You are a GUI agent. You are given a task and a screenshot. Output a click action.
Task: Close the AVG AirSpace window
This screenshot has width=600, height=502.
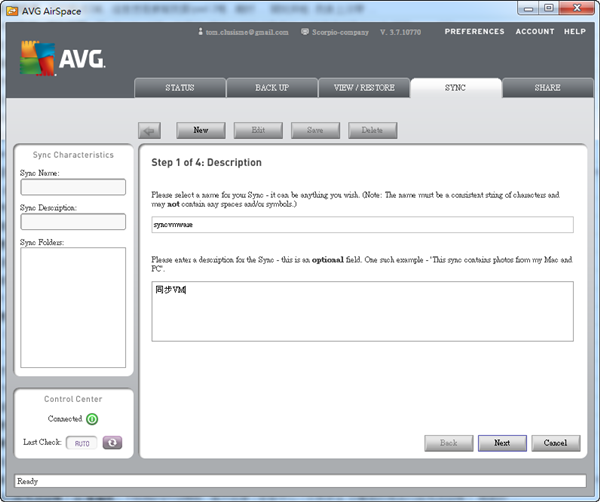pos(577,8)
